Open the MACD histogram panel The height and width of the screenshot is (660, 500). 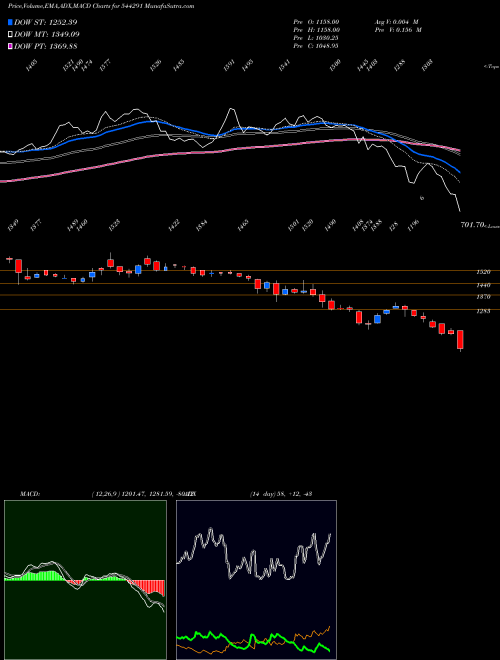click(85, 580)
